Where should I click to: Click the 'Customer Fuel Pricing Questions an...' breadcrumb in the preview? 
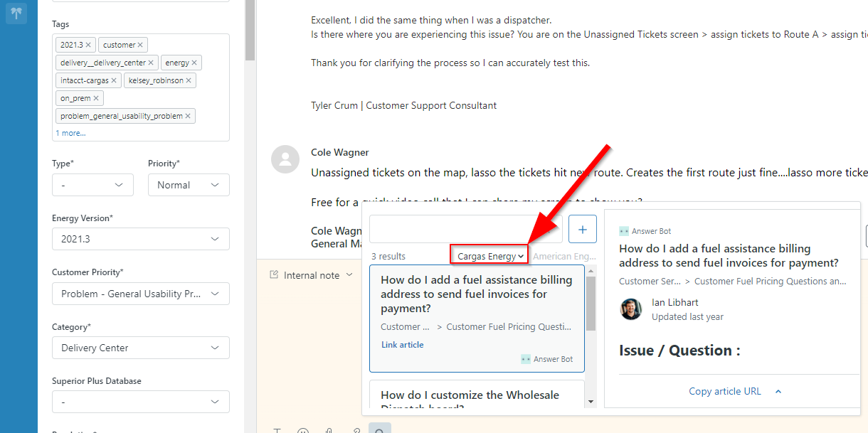tap(771, 282)
